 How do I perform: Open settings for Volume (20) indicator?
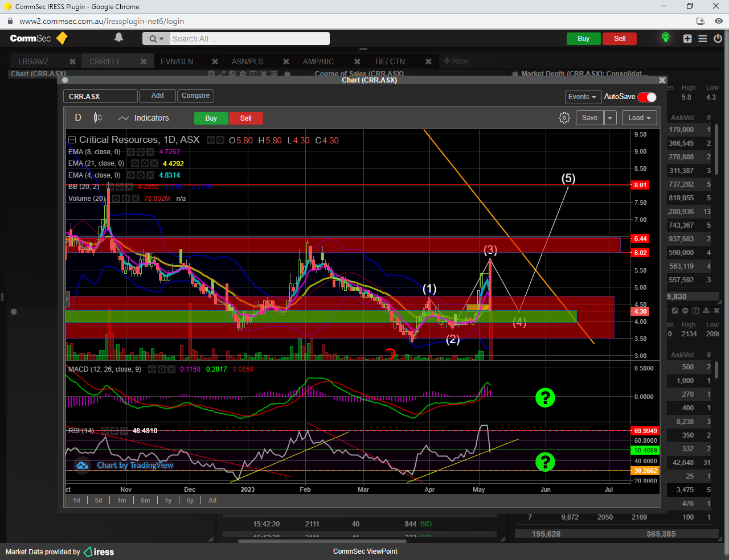[126, 199]
